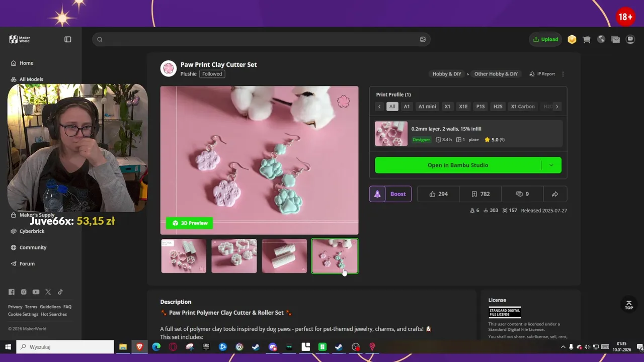Click the Boost button label
Image resolution: width=644 pixels, height=362 pixels.
click(x=398, y=194)
